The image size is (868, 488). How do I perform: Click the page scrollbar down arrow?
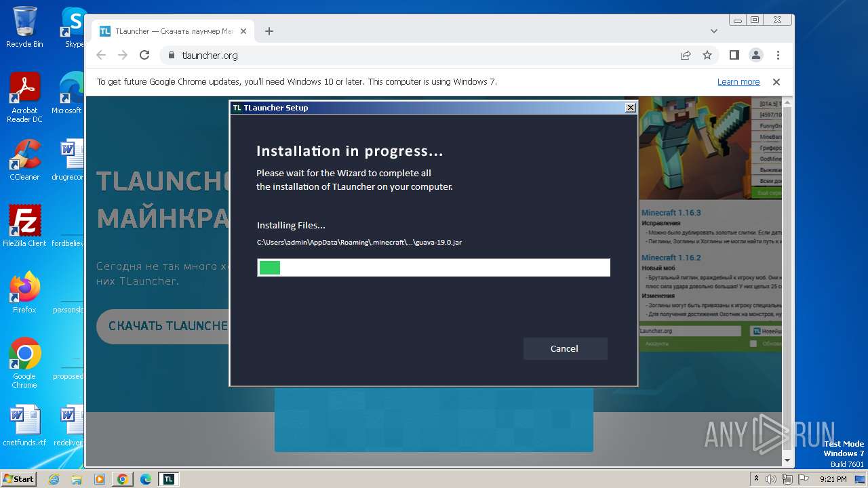coord(787,461)
